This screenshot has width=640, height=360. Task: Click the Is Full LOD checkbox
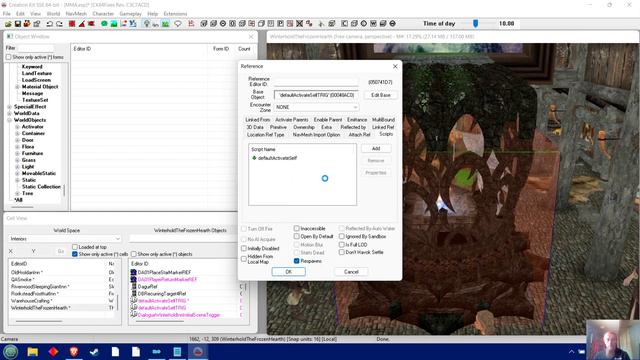point(342,244)
